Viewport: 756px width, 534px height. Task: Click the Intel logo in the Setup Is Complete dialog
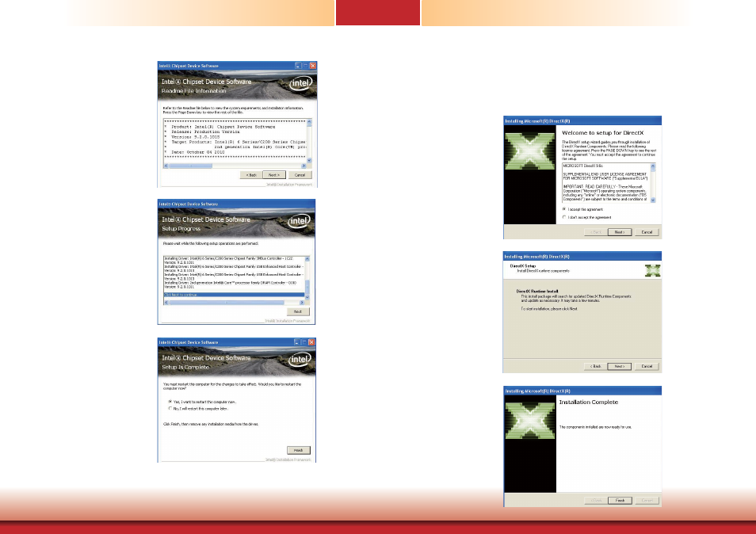(300, 359)
